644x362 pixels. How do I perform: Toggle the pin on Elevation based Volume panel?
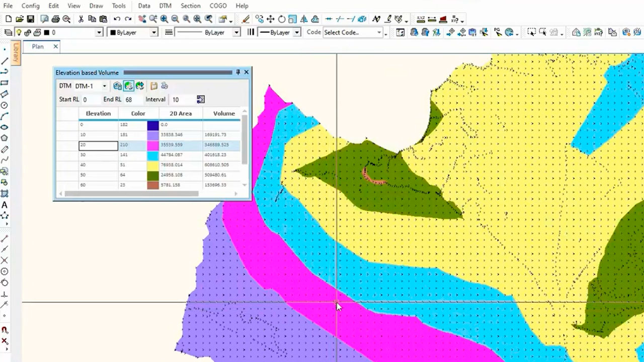click(238, 72)
